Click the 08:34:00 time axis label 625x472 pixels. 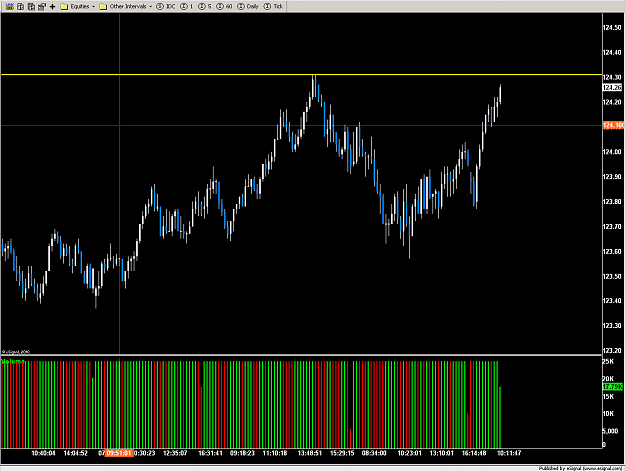[x=374, y=453]
